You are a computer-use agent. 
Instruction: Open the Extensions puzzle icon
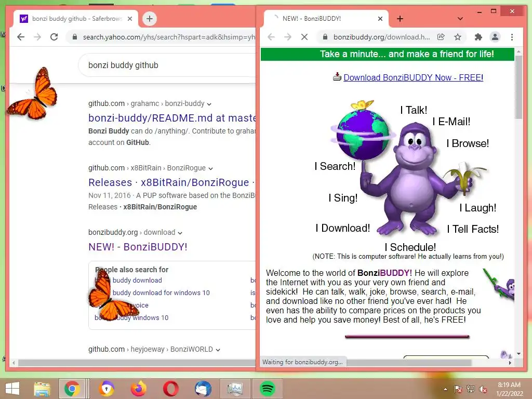click(x=478, y=37)
